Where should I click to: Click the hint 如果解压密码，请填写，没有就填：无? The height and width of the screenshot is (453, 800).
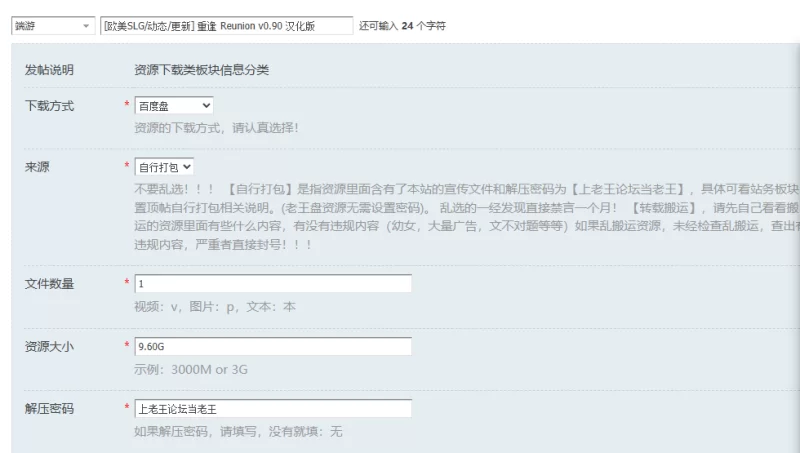point(238,432)
